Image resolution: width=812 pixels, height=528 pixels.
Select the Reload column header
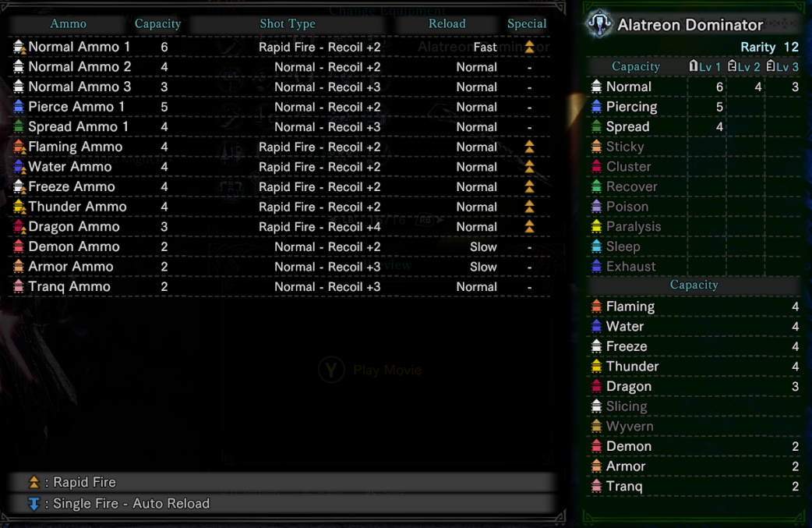[x=447, y=24]
